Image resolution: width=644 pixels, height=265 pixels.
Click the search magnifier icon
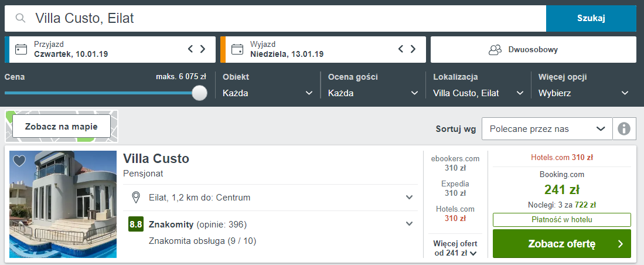tap(21, 18)
